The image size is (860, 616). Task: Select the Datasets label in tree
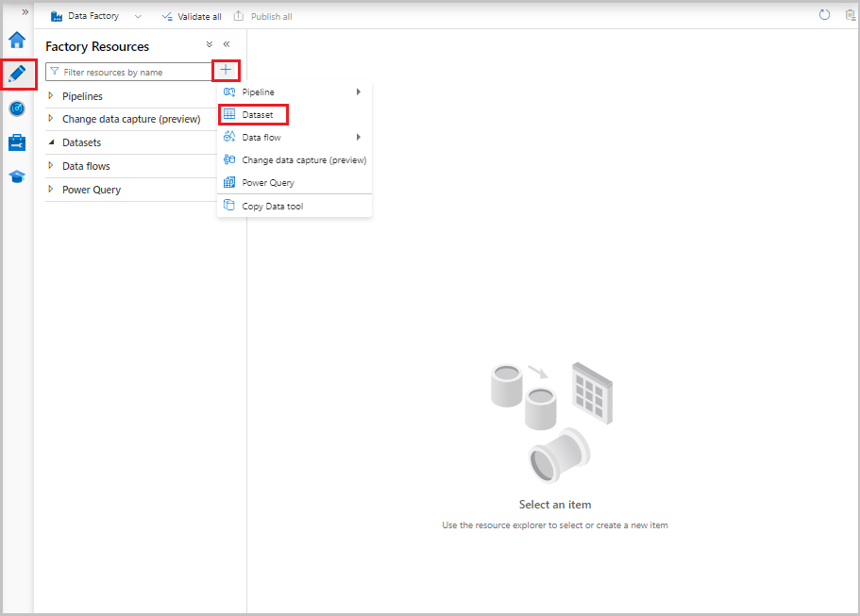pos(82,142)
